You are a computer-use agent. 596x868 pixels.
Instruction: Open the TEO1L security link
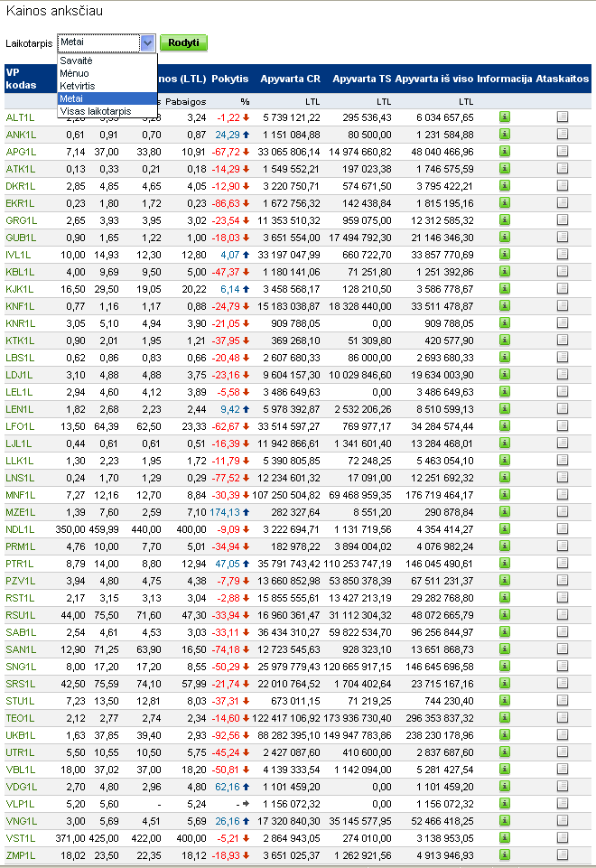(20, 718)
